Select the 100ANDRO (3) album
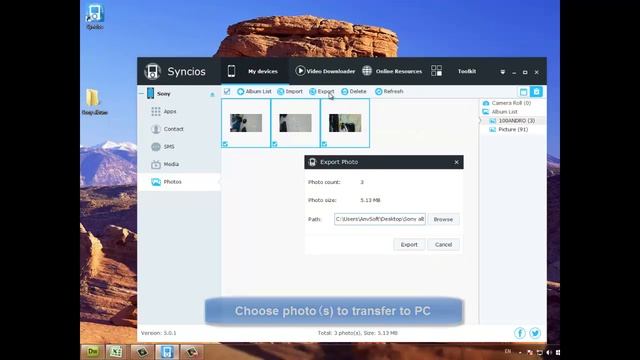The width and height of the screenshot is (640, 360). click(516, 121)
